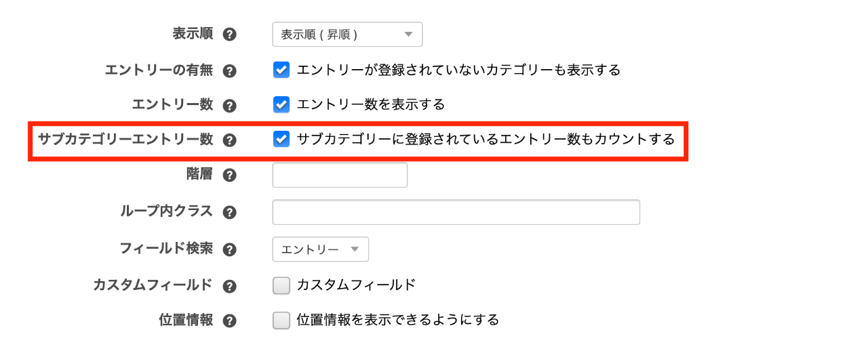Click the 位置情報を表示できるようにする label text
Screen dimensions: 868x351
coord(398,320)
